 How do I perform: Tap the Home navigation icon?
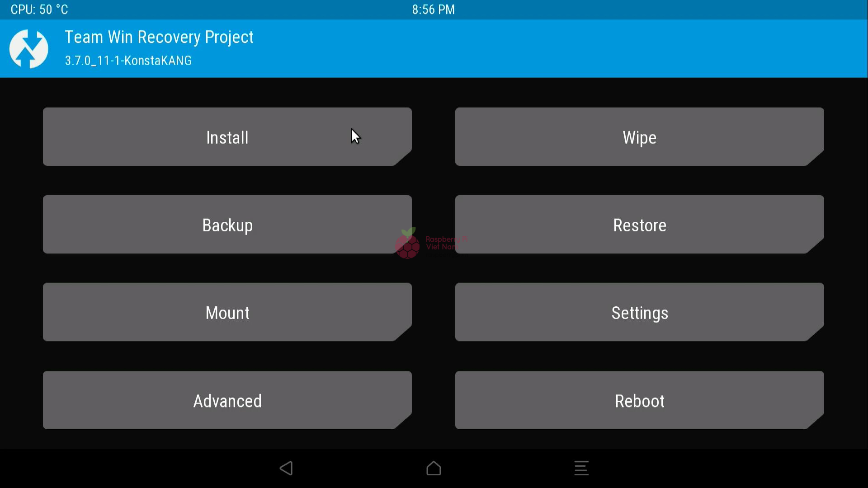434,468
